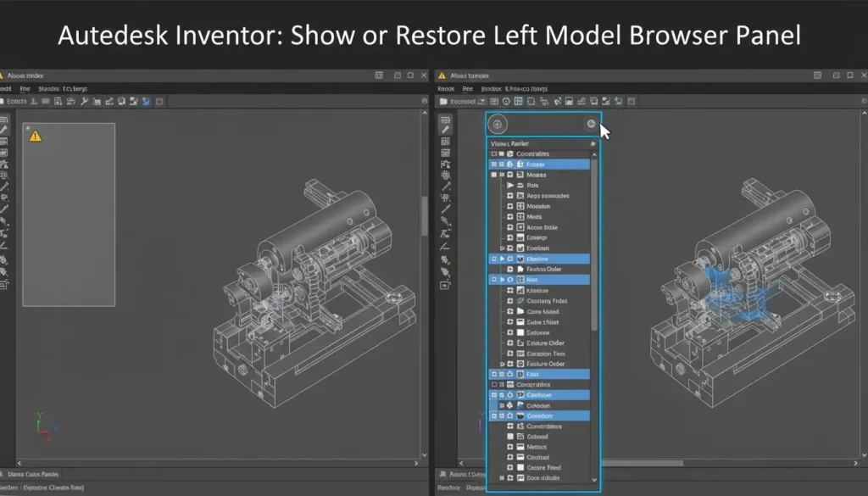
Task: Click the circular target icon in right toolbar
Action: coord(506,101)
